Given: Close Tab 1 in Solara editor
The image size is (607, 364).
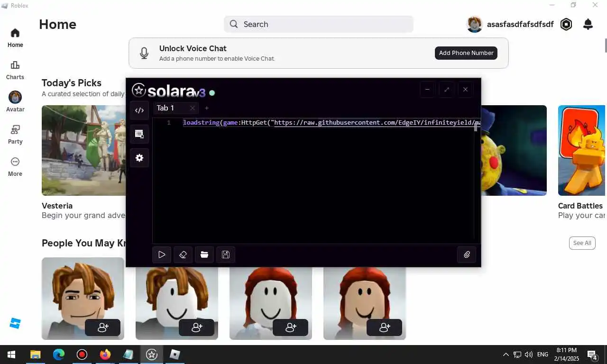Looking at the screenshot, I should click(192, 108).
